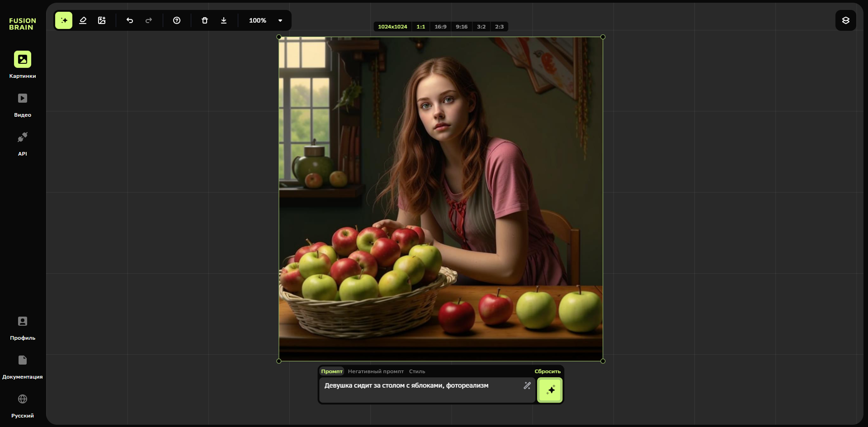Open the Негативный промпт tab
The width and height of the screenshot is (868, 427).
(x=376, y=371)
